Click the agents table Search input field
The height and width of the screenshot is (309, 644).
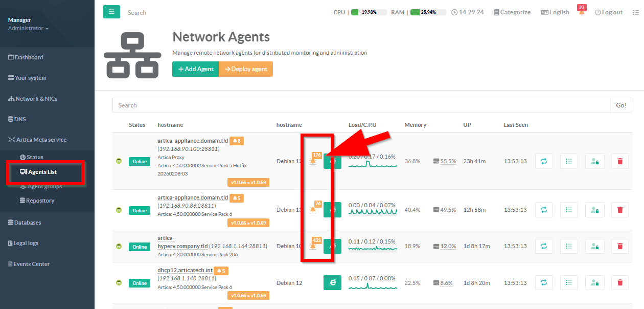tap(361, 105)
